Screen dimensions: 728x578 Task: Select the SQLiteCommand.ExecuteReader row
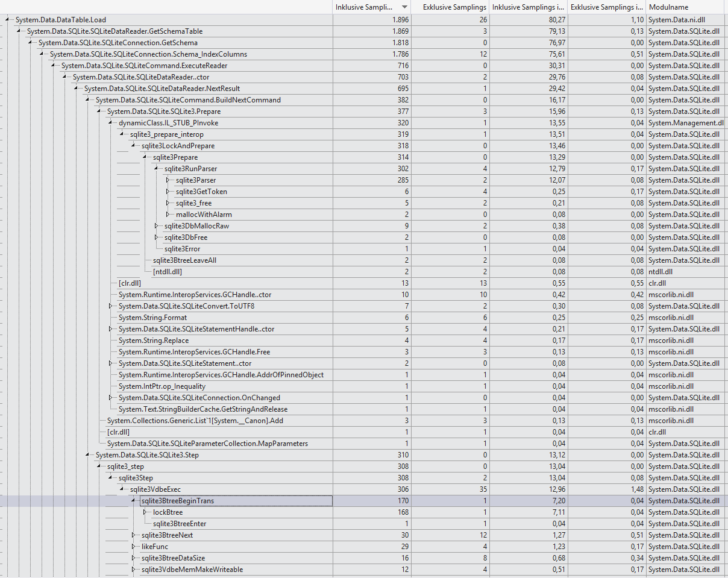point(144,66)
